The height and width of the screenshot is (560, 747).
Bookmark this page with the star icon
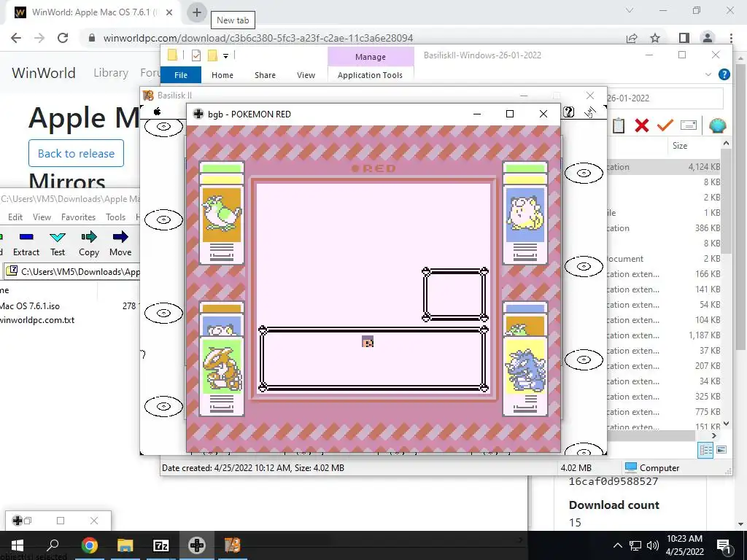point(655,38)
